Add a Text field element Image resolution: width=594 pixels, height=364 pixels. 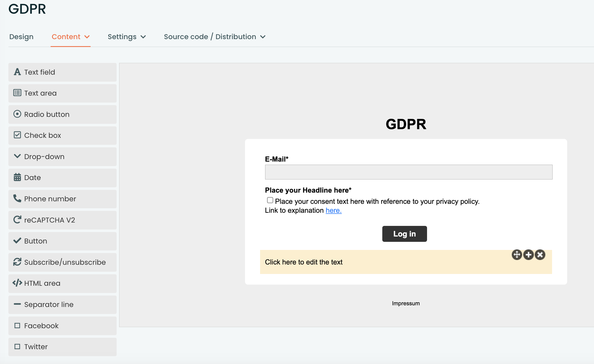(62, 72)
